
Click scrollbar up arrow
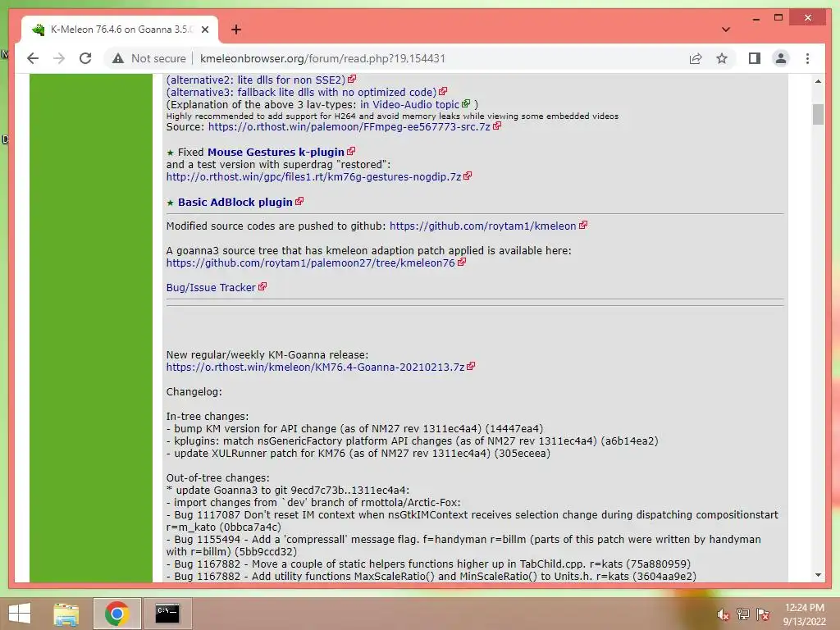coord(818,81)
